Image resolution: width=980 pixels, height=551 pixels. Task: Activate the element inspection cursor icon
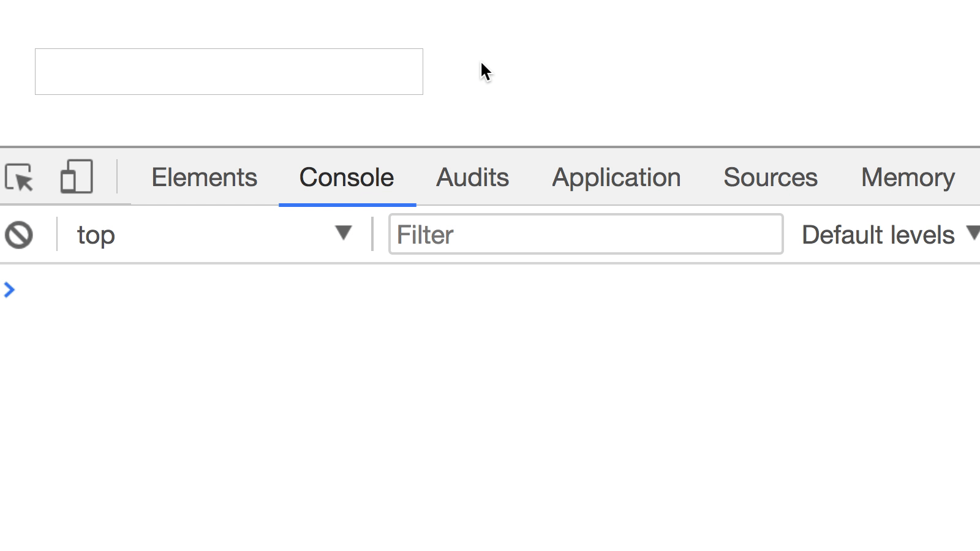pyautogui.click(x=20, y=178)
